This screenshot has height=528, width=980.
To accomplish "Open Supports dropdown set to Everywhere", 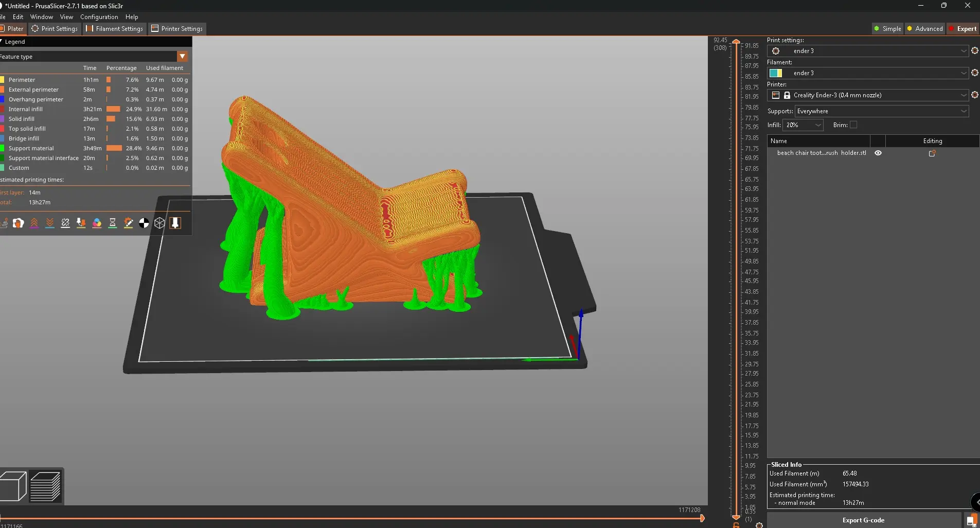I will pyautogui.click(x=882, y=111).
